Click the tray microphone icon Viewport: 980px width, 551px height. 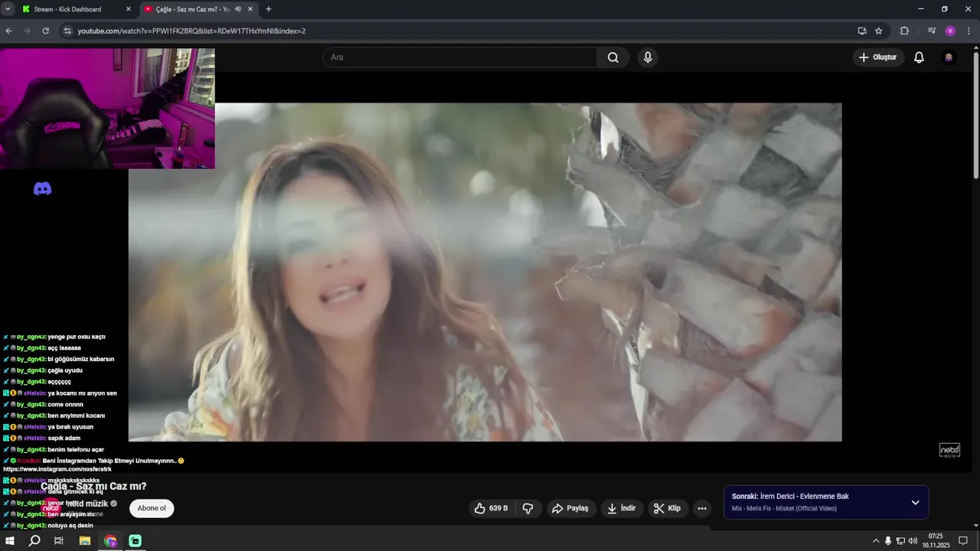tap(888, 540)
